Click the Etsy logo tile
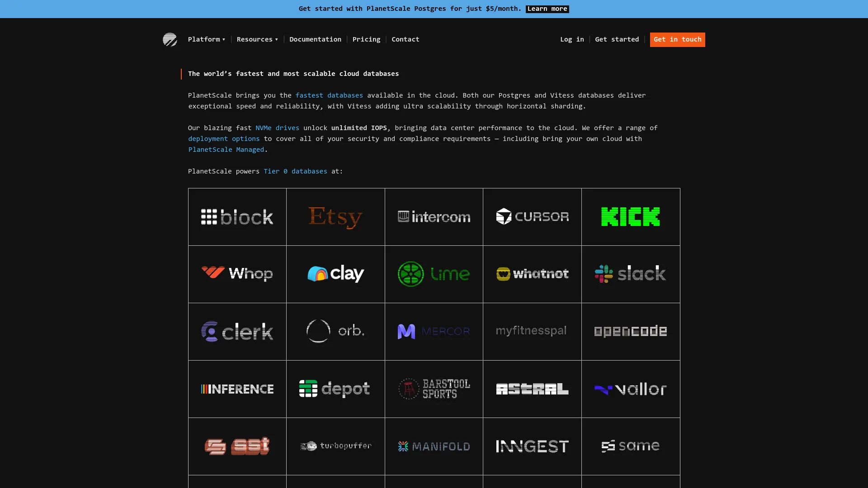868x488 pixels. pyautogui.click(x=335, y=217)
